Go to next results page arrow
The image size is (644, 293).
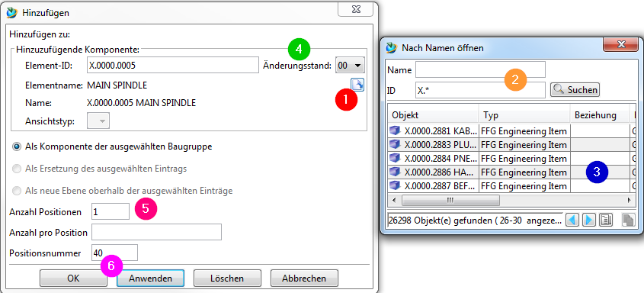[x=588, y=221]
